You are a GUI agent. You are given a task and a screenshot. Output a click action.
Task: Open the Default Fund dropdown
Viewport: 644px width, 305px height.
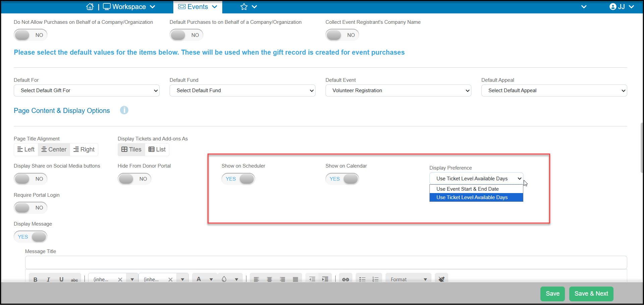(x=242, y=90)
